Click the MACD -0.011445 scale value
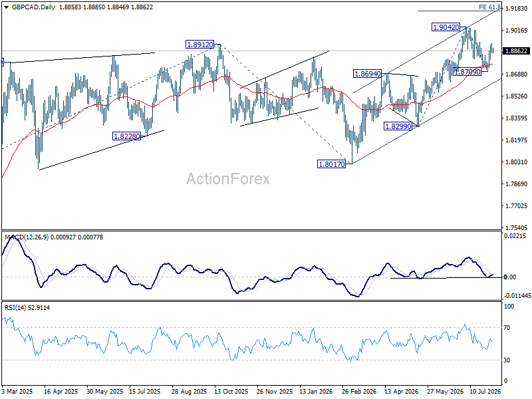This screenshot has height=399, width=532. 517,296
